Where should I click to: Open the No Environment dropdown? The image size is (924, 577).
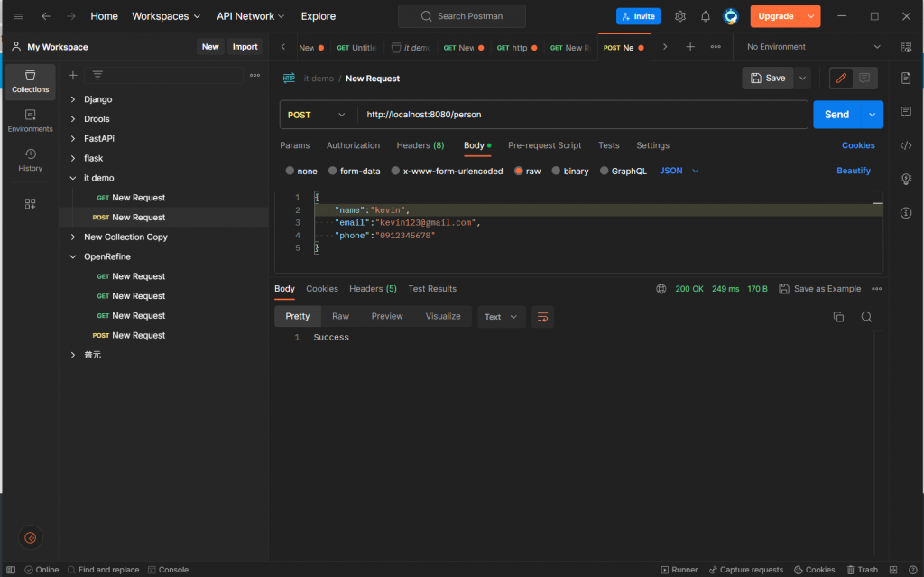[x=813, y=47]
